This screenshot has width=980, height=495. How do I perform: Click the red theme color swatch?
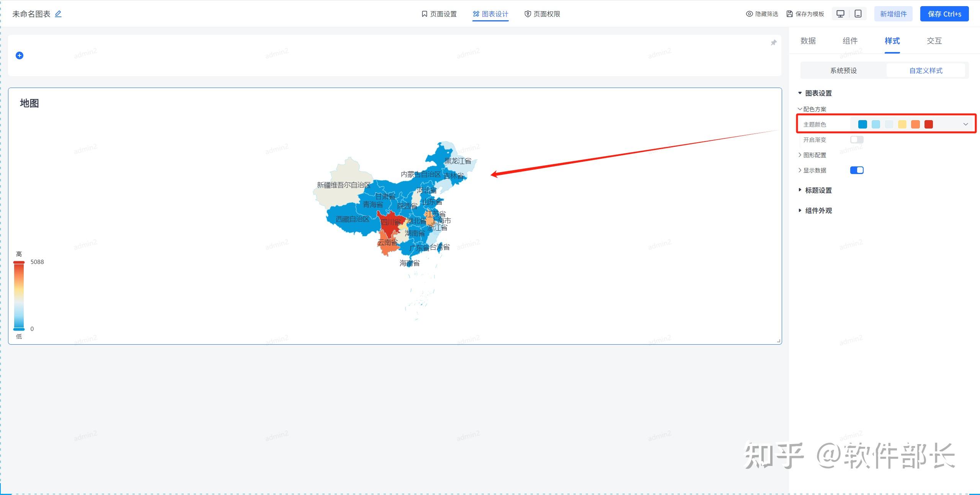tap(928, 124)
